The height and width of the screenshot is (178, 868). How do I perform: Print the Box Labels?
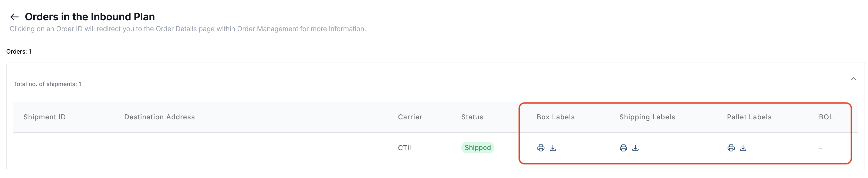pos(540,148)
